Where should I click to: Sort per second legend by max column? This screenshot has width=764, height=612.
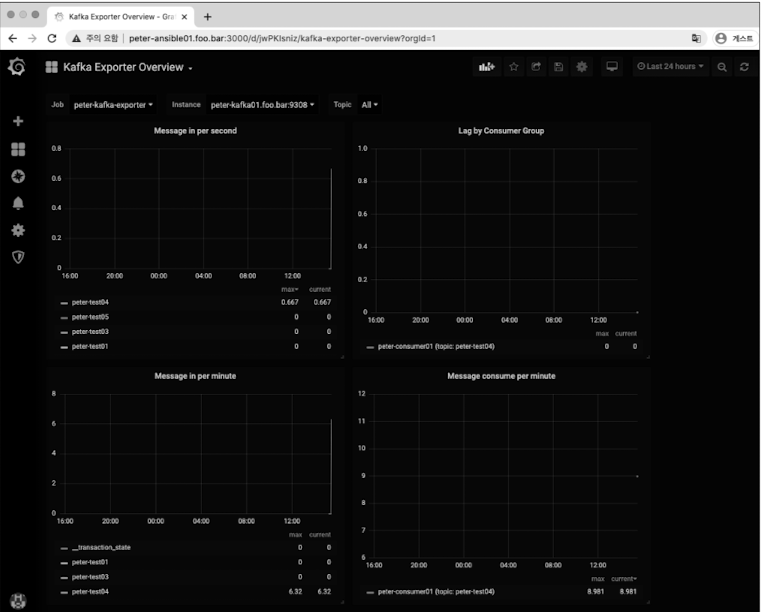tap(289, 289)
